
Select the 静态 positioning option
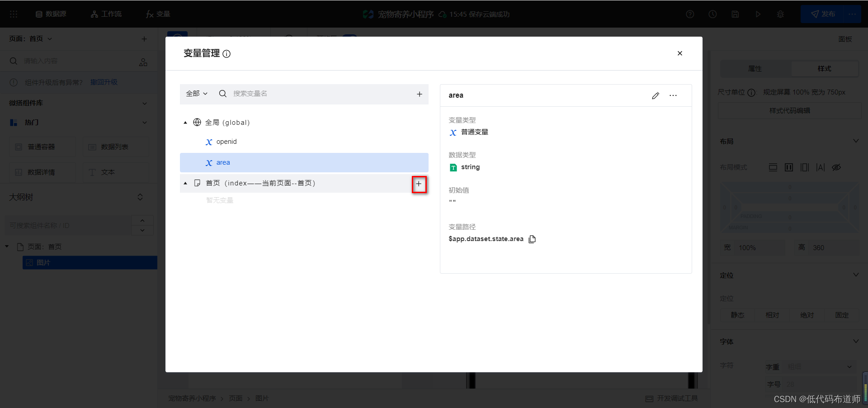coord(737,315)
